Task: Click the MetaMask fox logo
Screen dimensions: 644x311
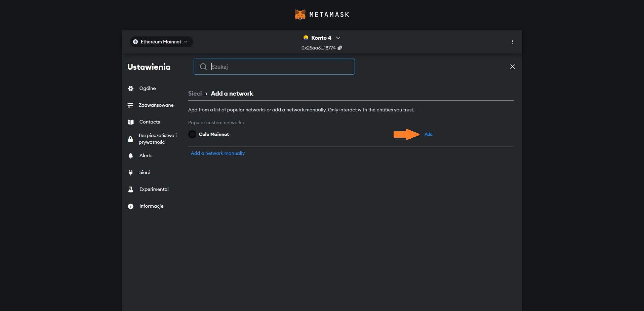Action: tap(300, 14)
